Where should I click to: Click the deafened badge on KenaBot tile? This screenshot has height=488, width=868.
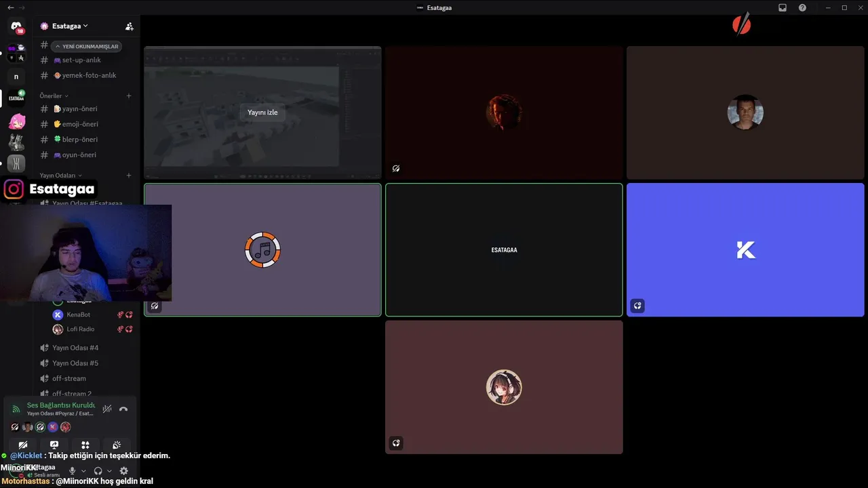pos(637,306)
